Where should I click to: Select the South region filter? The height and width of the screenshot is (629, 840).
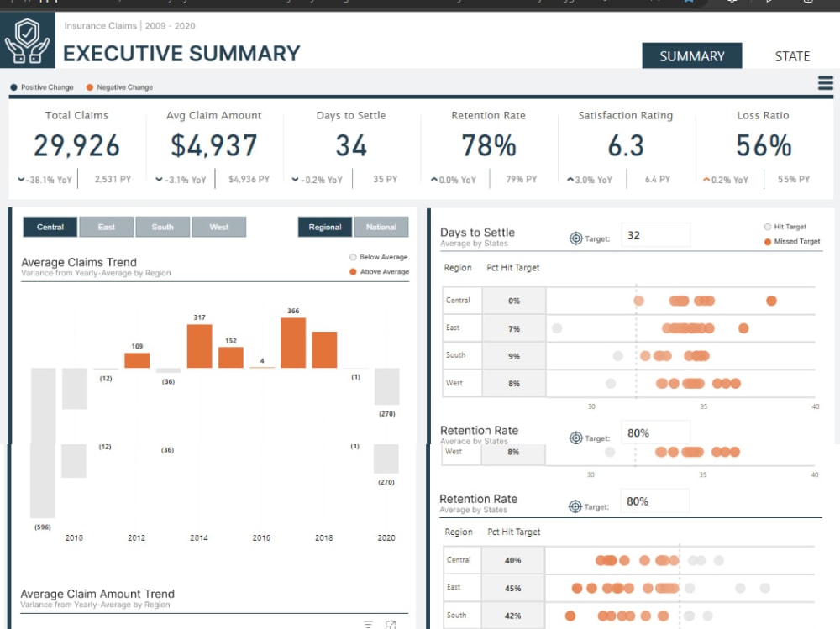pos(162,227)
